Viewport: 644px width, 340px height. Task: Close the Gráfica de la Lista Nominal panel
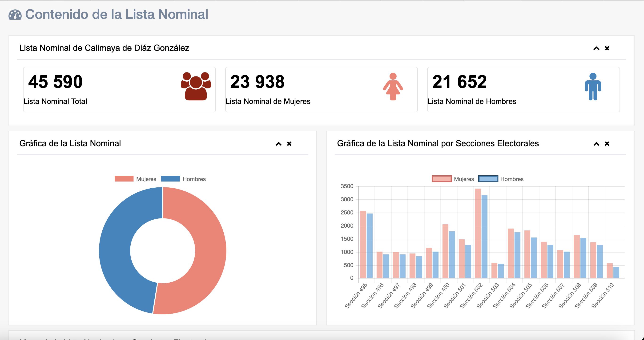click(x=289, y=144)
